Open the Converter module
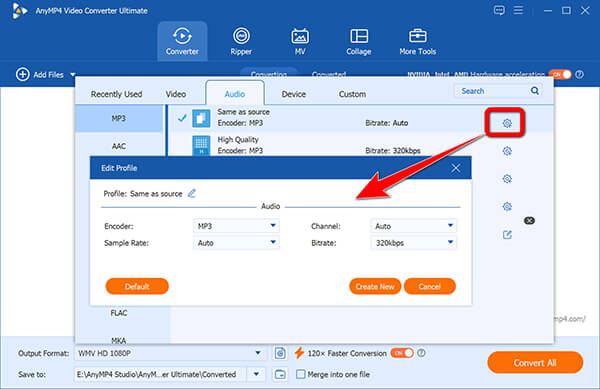The height and width of the screenshot is (389, 600). (x=182, y=41)
